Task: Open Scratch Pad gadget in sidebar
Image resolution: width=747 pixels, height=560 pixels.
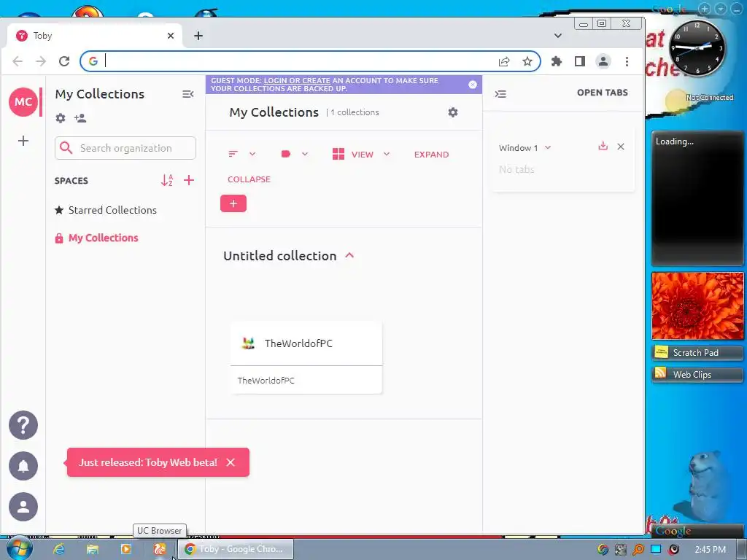Action: click(x=697, y=352)
